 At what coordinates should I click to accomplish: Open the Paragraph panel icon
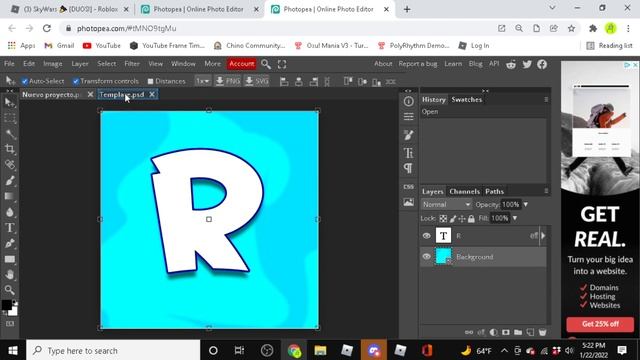coord(409,168)
